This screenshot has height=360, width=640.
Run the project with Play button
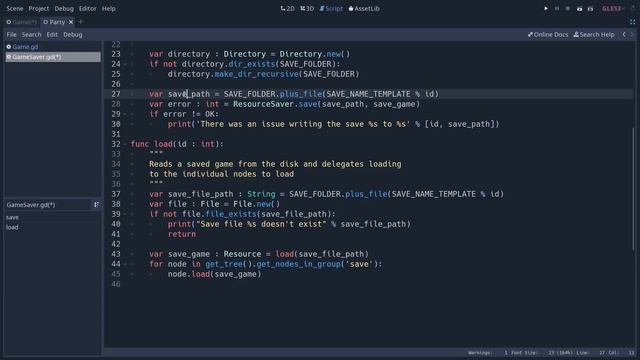[x=546, y=9]
